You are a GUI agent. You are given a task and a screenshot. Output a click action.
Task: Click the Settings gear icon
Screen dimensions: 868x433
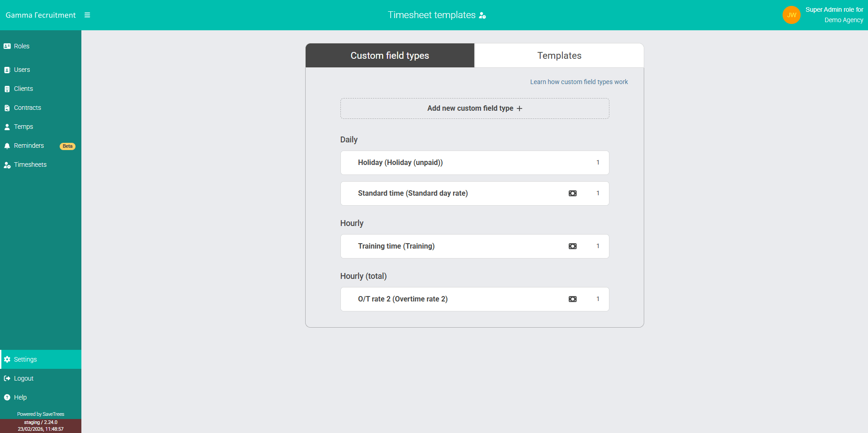7,359
